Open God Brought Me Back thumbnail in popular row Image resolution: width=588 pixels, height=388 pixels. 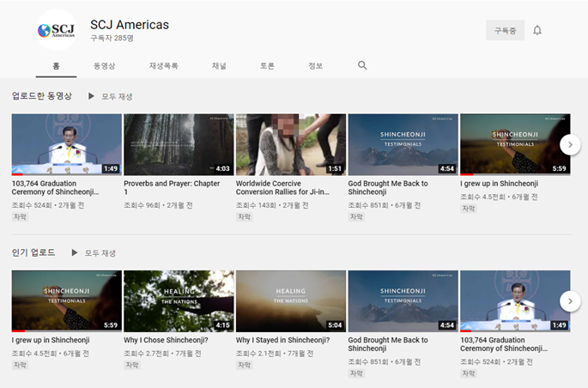point(403,301)
